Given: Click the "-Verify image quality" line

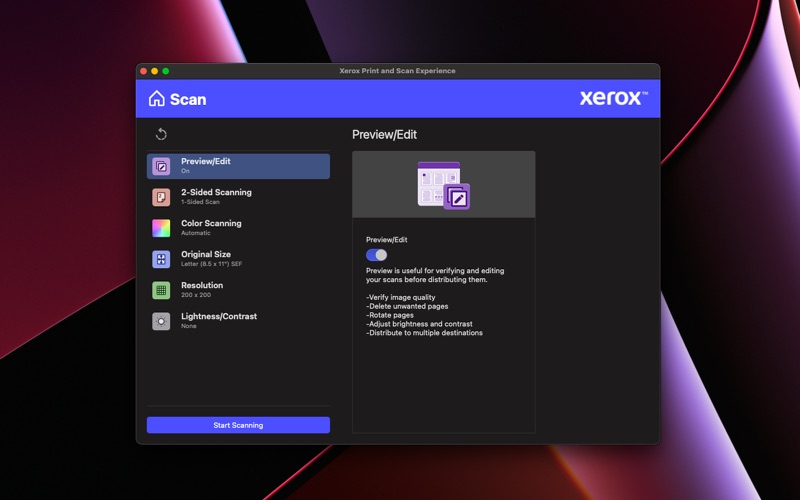Looking at the screenshot, I should click(x=401, y=297).
